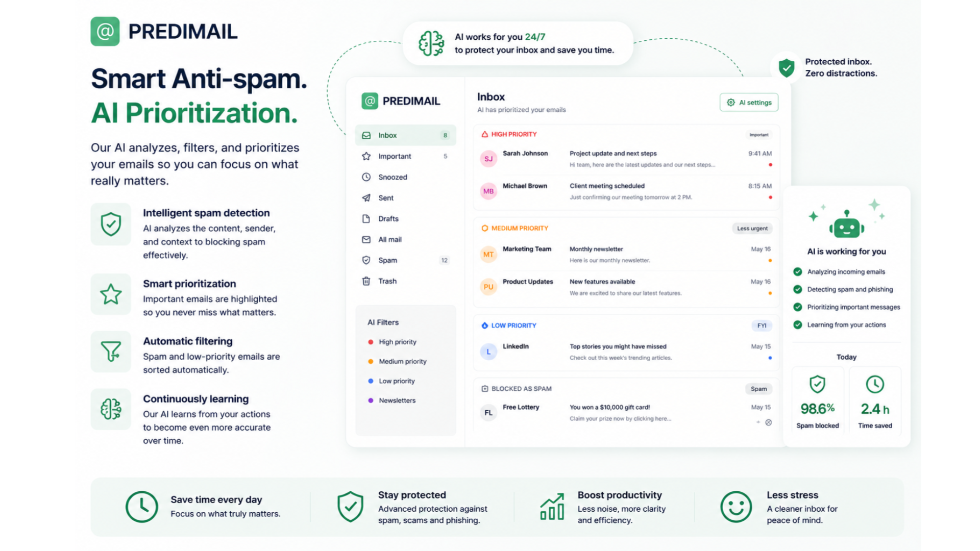This screenshot has width=980, height=551.
Task: Click the High Priority header icon
Action: coord(484,134)
